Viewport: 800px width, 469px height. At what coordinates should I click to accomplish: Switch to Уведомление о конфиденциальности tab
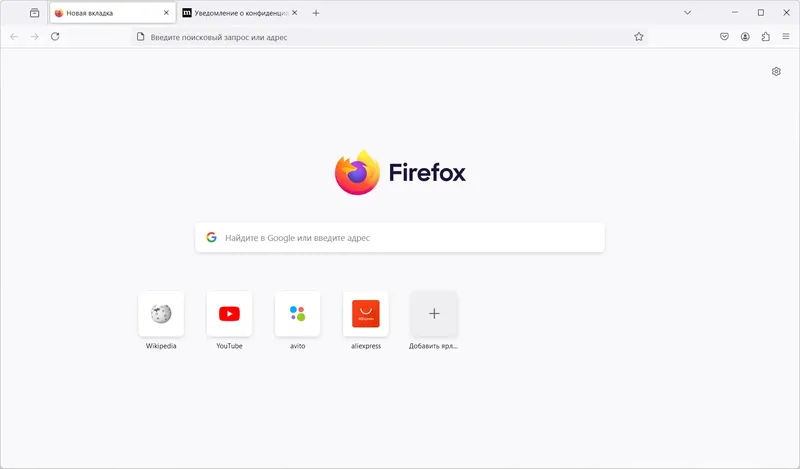click(x=236, y=13)
